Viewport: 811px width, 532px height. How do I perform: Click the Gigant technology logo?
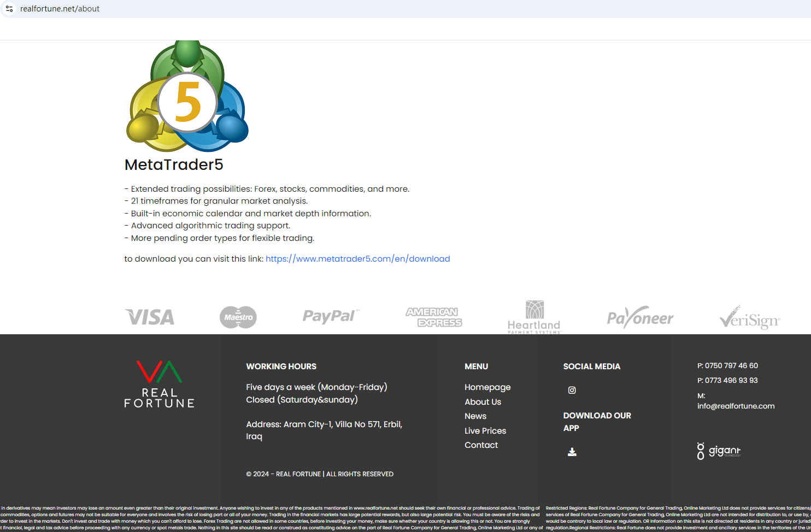[x=719, y=451]
